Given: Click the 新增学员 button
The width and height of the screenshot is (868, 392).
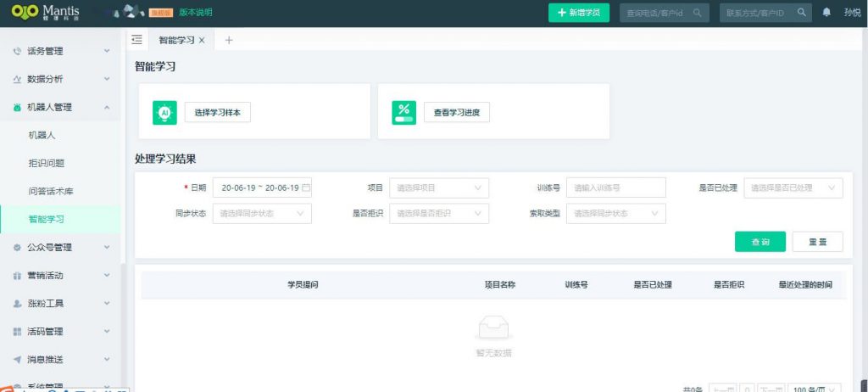Looking at the screenshot, I should (x=578, y=13).
